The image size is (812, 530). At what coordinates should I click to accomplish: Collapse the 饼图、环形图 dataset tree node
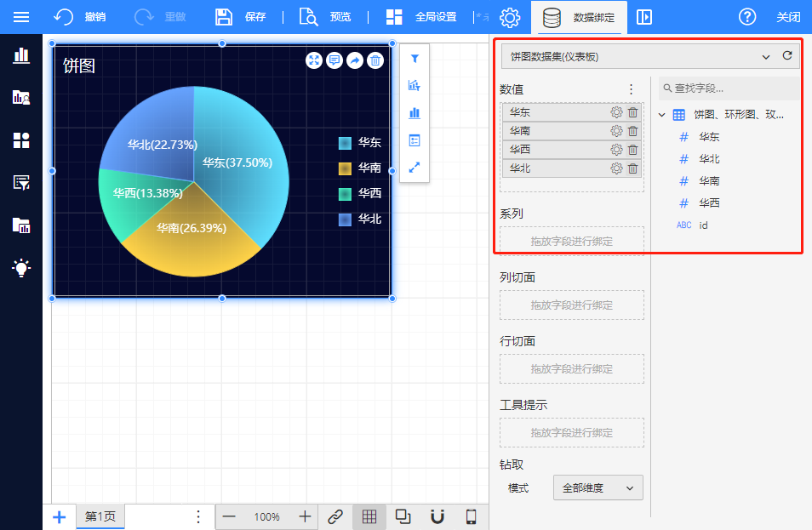[661, 115]
